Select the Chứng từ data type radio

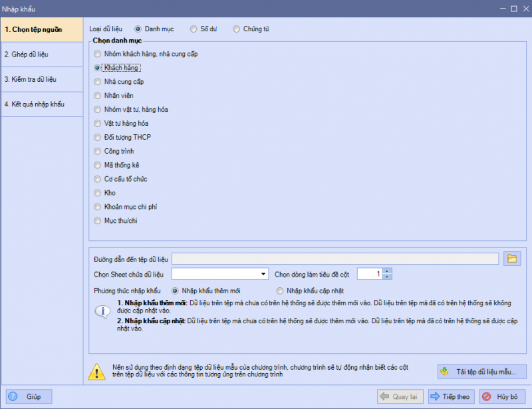coord(236,29)
